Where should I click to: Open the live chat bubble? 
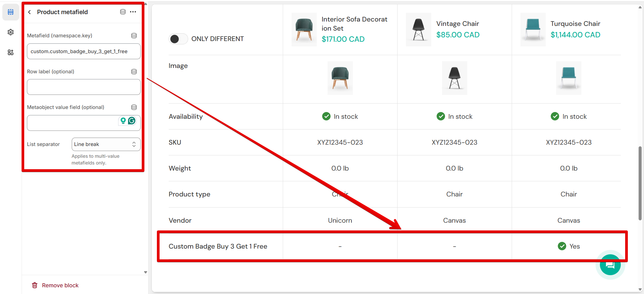(x=610, y=265)
